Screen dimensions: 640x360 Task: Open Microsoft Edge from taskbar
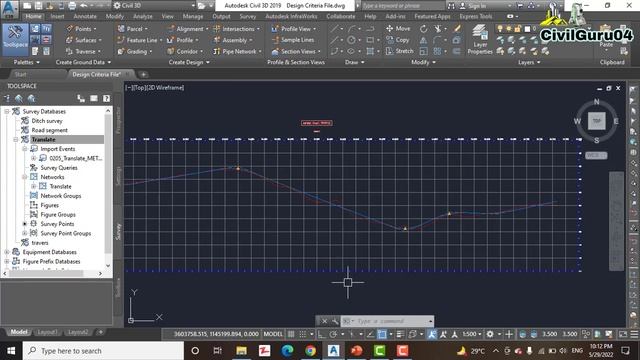287,351
